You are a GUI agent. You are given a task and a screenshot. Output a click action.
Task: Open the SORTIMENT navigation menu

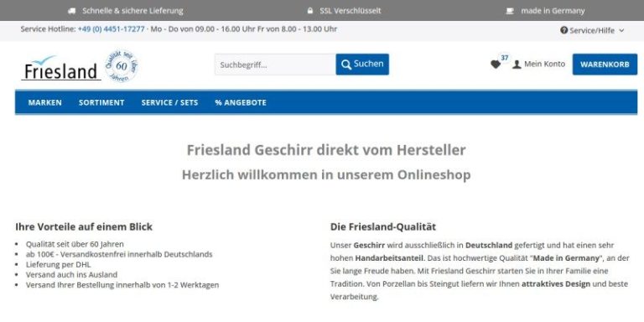pos(101,102)
